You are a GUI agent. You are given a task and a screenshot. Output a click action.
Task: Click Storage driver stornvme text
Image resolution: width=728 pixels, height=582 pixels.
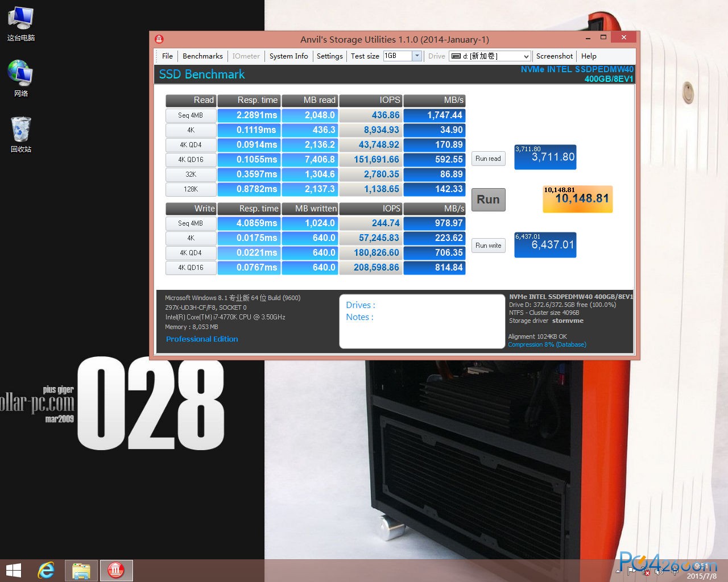546,321
